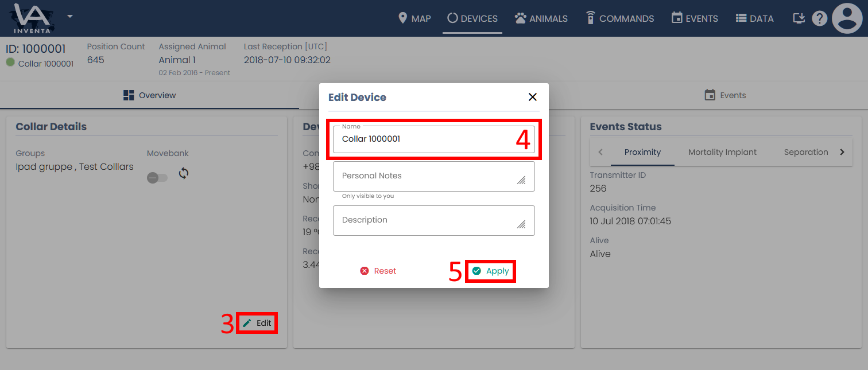
Task: Select the Mortality Implant tab
Action: click(722, 152)
